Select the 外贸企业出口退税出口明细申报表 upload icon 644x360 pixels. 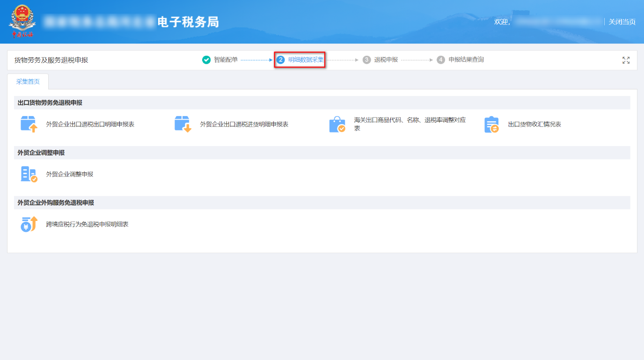(29, 124)
